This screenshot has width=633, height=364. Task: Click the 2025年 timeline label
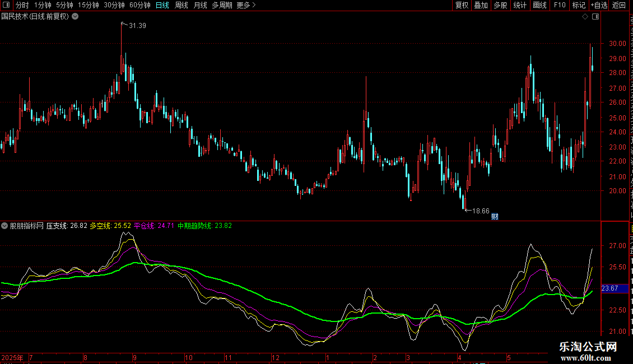tap(12, 357)
